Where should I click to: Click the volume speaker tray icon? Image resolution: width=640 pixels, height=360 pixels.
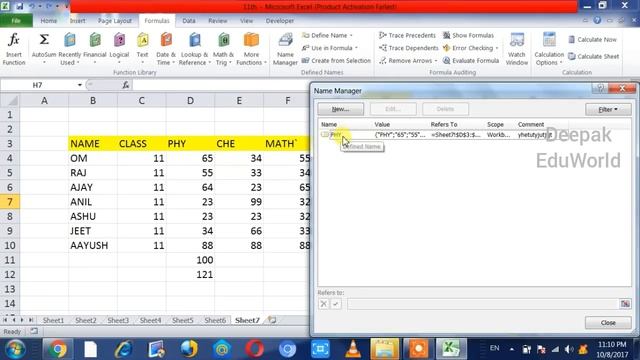(x=569, y=349)
